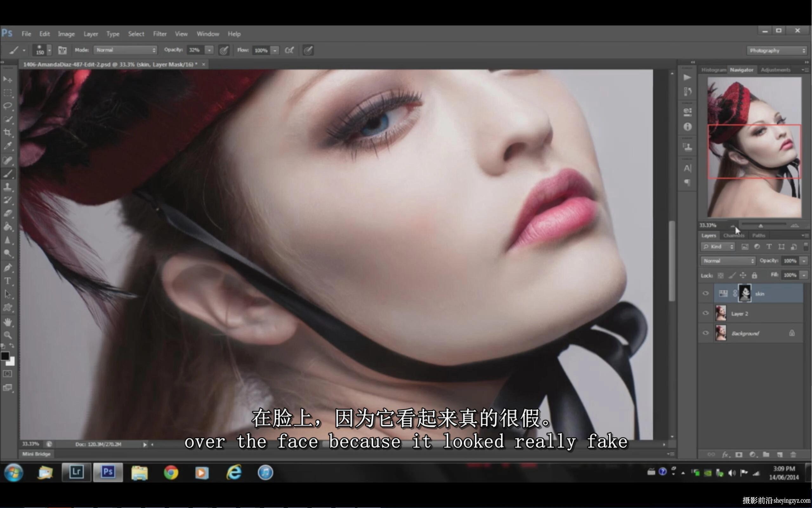Open layer filter Kind dropdown
The width and height of the screenshot is (812, 508).
pyautogui.click(x=718, y=247)
